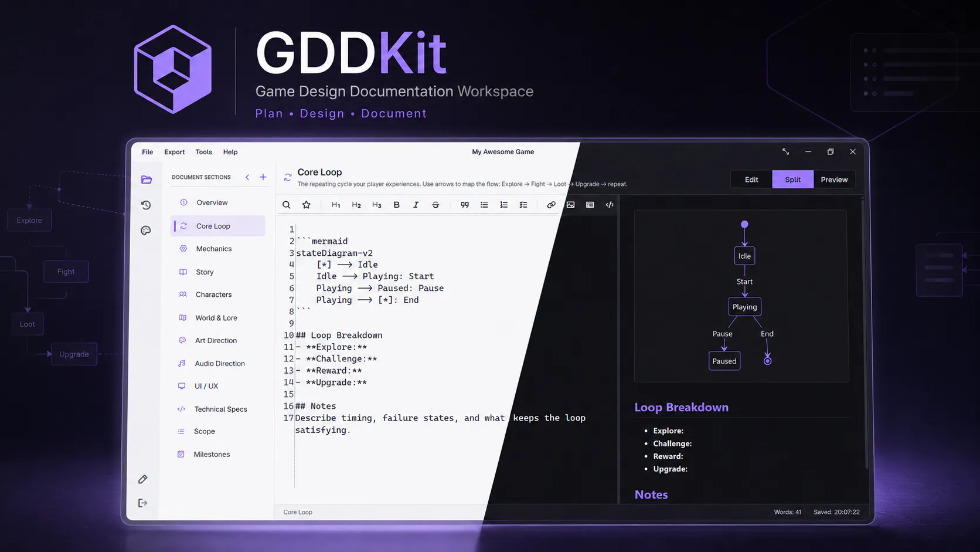
Task: Toggle strikethrough formatting
Action: point(435,205)
